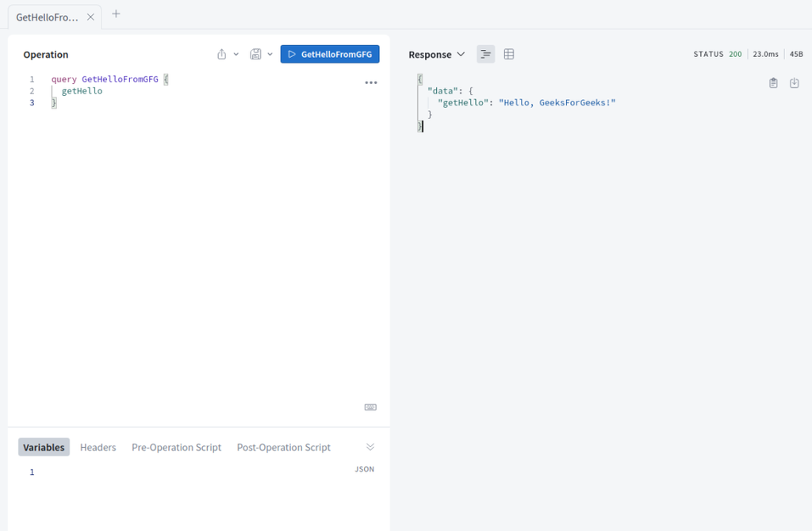The width and height of the screenshot is (812, 531).
Task: Copy the response to clipboard
Action: click(773, 82)
